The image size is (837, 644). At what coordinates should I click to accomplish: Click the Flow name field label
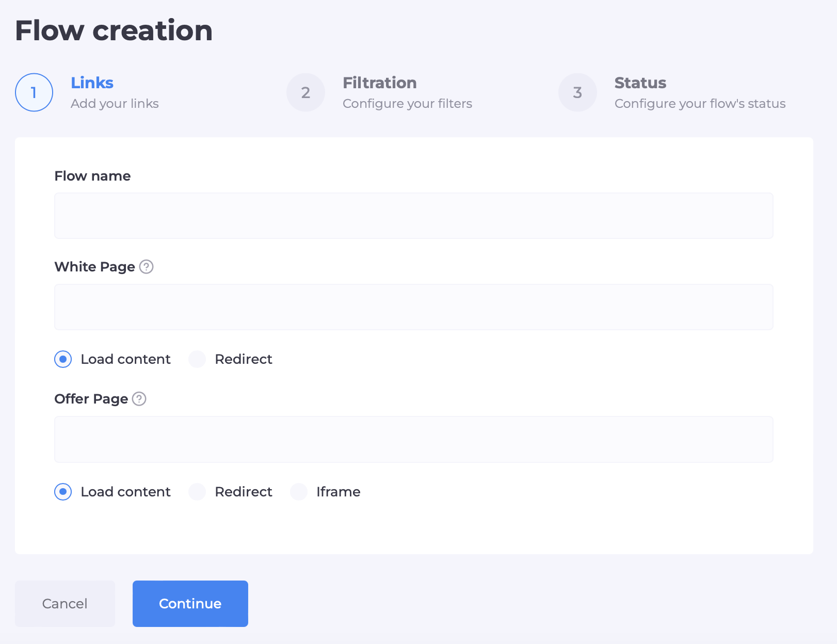[92, 176]
